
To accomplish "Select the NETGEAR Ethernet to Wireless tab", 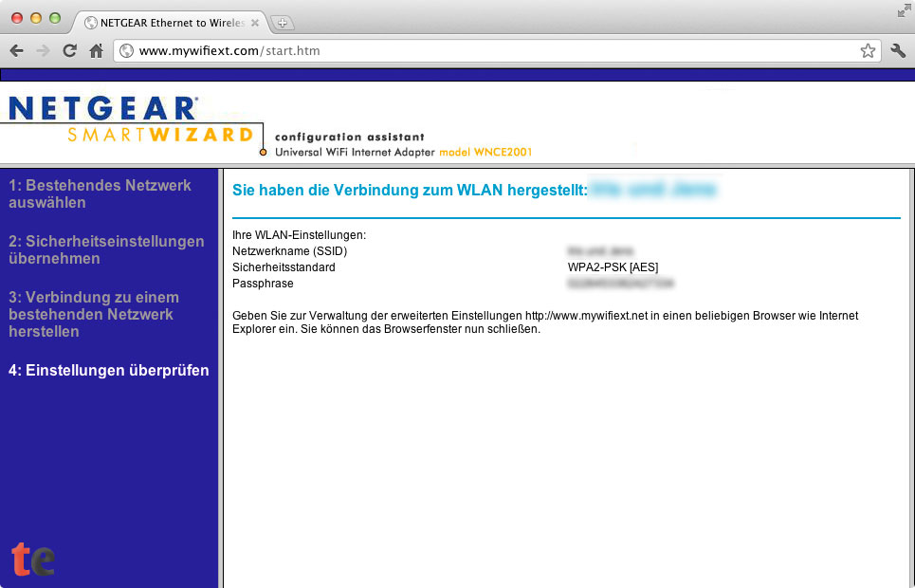I will [x=166, y=23].
